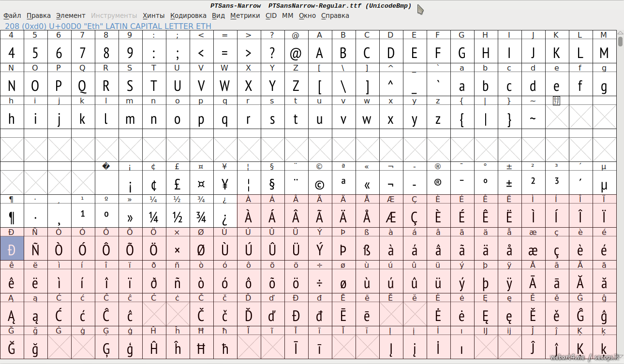Select the tilde ~ glyph cell
624x364 pixels.
pyautogui.click(x=533, y=118)
